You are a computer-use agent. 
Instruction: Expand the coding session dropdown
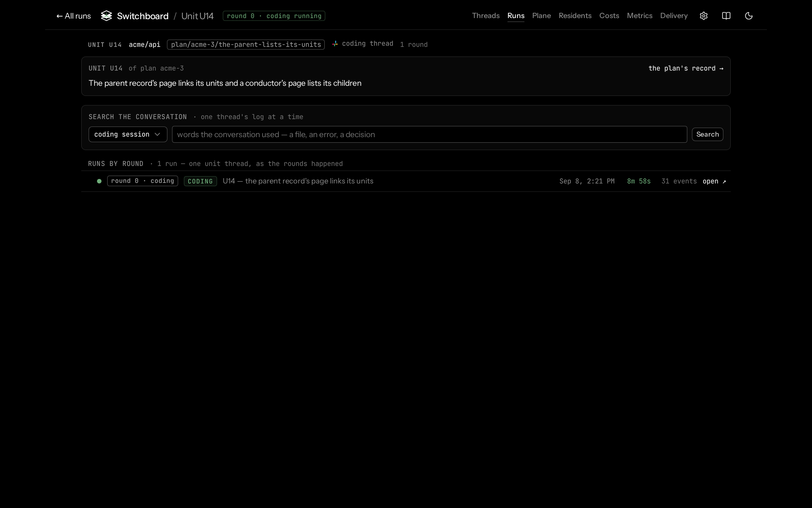click(128, 134)
